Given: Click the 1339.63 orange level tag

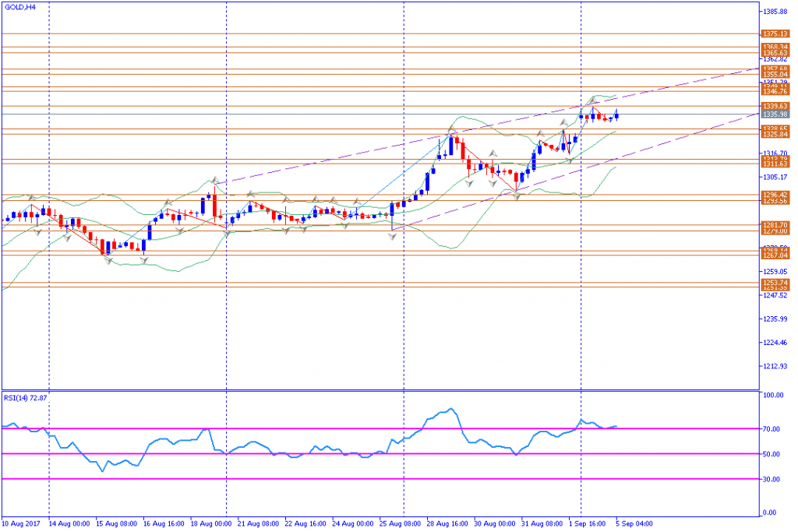Looking at the screenshot, I should tap(775, 106).
